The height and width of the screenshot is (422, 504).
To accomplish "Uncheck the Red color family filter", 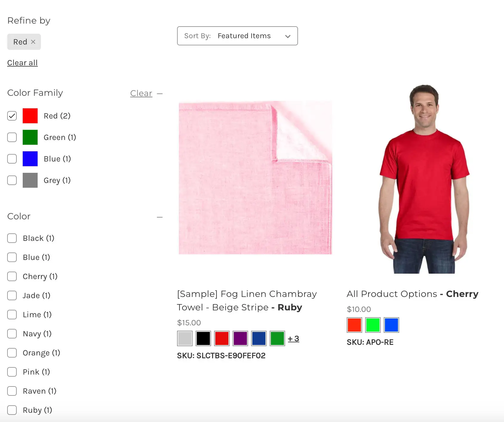I will tap(12, 116).
